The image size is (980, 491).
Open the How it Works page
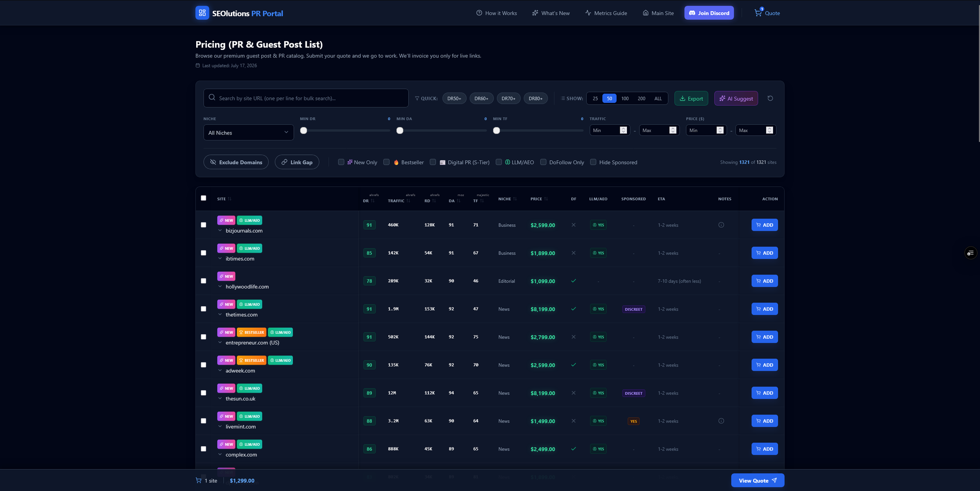tap(497, 13)
